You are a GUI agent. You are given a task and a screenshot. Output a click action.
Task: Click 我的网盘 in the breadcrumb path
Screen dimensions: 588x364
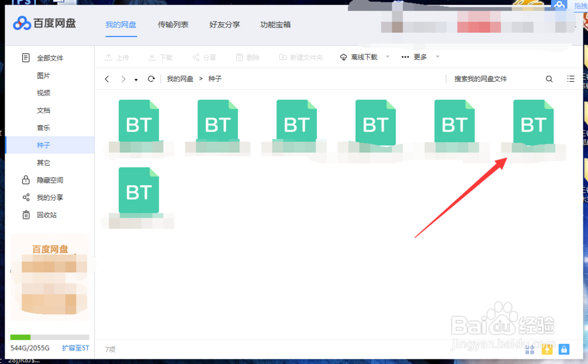(180, 79)
